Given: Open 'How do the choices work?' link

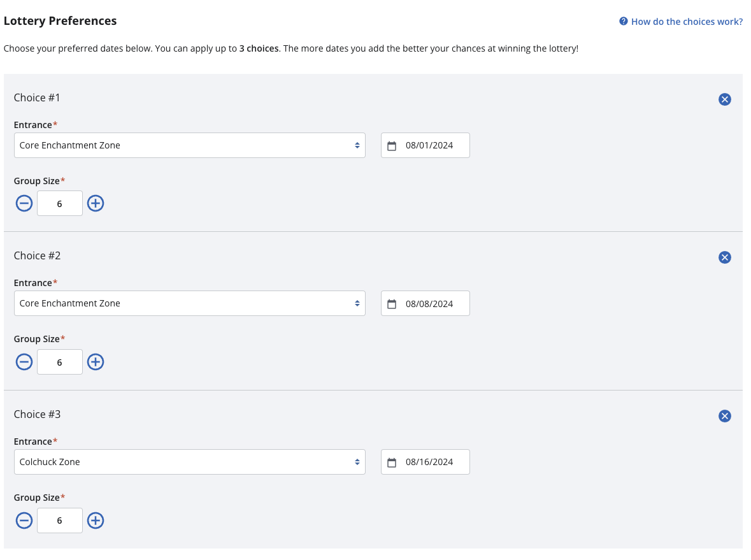Looking at the screenshot, I should (687, 22).
